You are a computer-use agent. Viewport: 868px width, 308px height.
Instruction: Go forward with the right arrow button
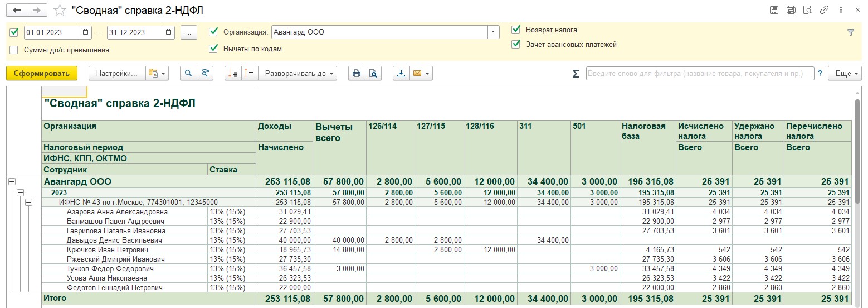(x=37, y=11)
